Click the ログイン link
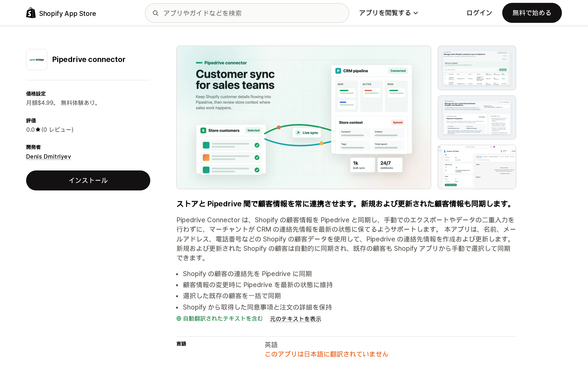Image resolution: width=588 pixels, height=367 pixels. click(479, 13)
